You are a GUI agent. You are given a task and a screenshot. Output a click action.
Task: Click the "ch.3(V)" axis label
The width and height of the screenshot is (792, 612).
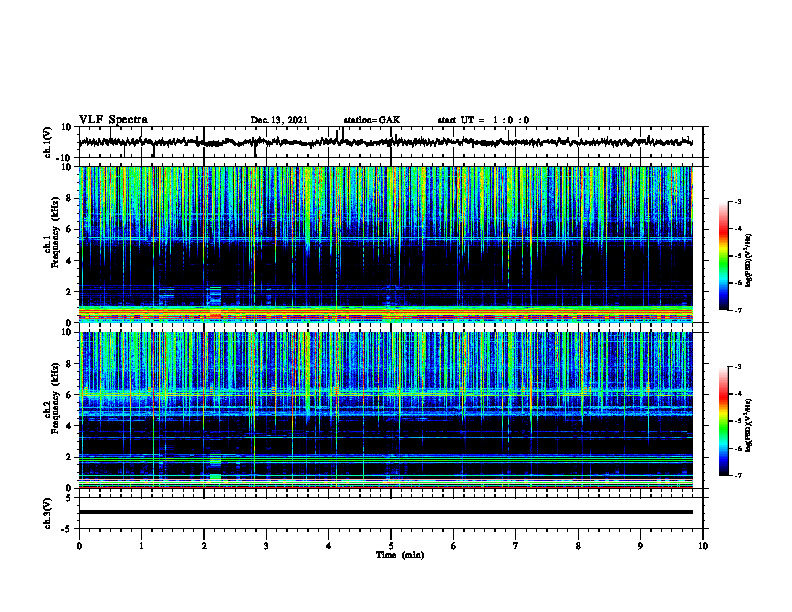pos(48,513)
